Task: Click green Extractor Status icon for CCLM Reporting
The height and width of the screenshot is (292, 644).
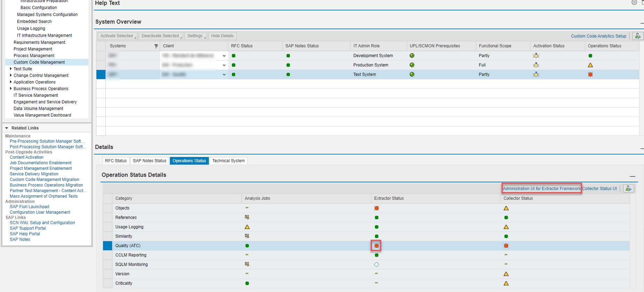Action: [x=377, y=255]
